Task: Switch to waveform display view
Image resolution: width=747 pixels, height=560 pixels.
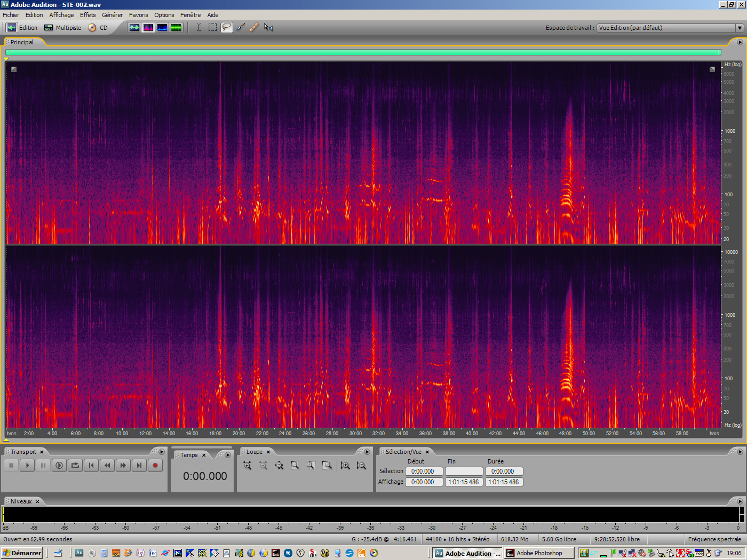Action: pos(134,27)
